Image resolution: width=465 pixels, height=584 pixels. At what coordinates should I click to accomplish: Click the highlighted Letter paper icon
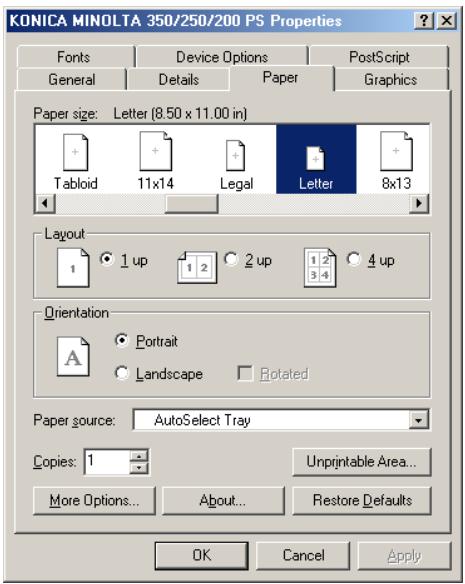[x=316, y=158]
